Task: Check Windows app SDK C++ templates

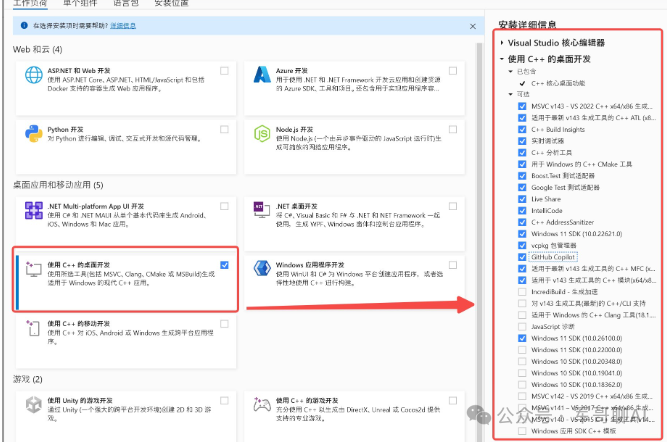Action: pyautogui.click(x=522, y=431)
